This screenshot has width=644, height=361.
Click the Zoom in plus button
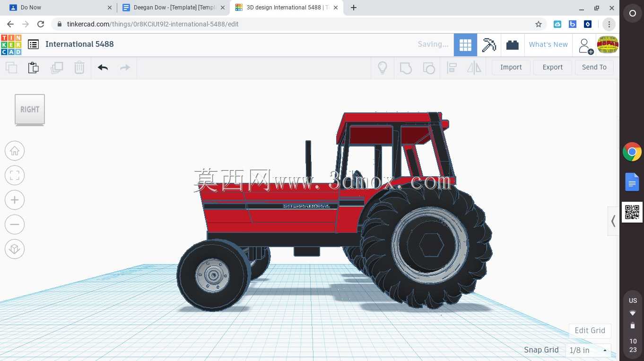pyautogui.click(x=15, y=200)
